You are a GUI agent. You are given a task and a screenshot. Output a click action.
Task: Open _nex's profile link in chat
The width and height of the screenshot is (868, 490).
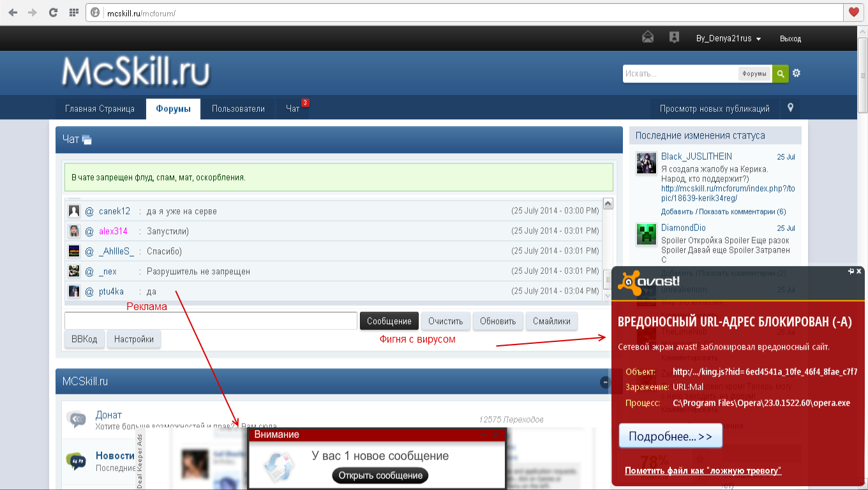click(x=108, y=271)
